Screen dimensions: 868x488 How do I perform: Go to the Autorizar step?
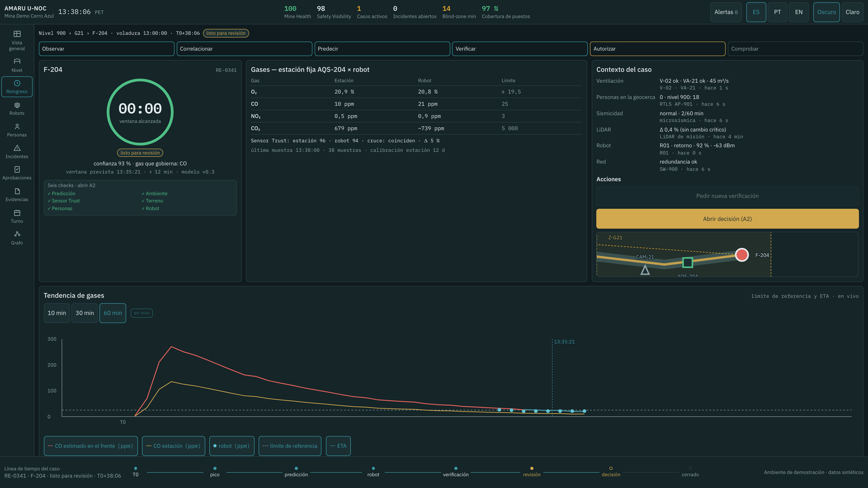coord(657,49)
